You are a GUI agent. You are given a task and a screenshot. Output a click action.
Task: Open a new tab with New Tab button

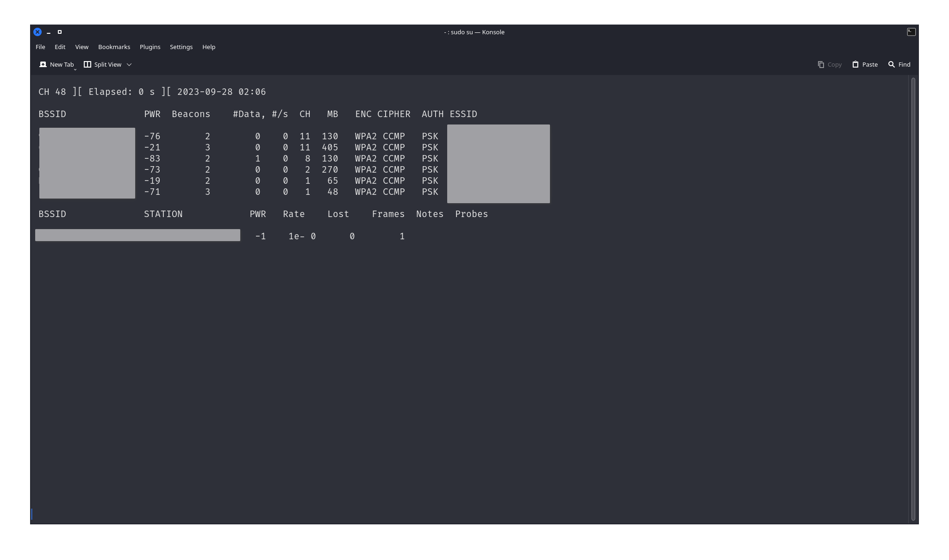pyautogui.click(x=56, y=64)
